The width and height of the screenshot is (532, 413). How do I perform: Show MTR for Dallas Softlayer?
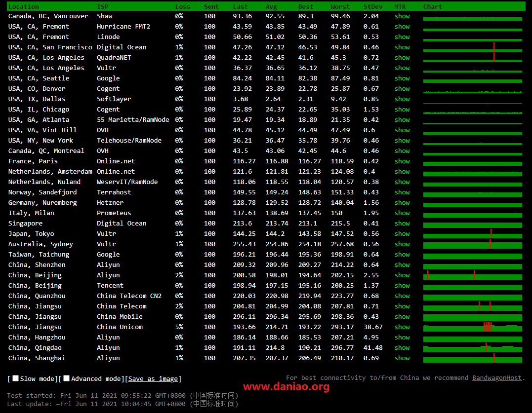(402, 99)
